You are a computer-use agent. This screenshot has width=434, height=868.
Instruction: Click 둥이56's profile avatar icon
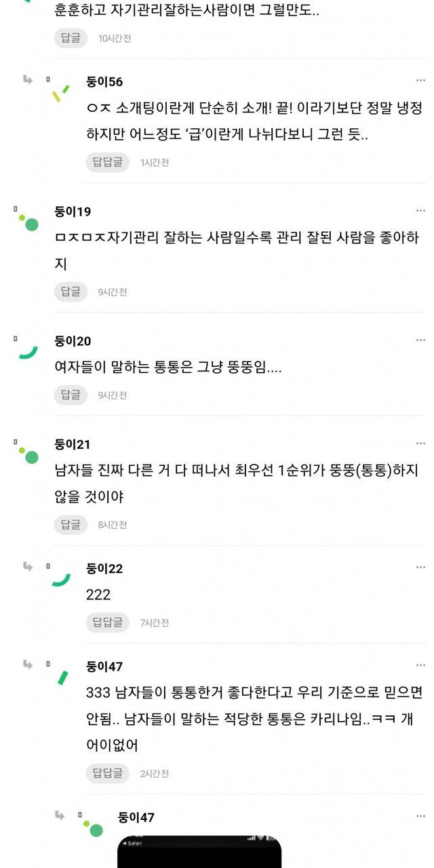61,92
